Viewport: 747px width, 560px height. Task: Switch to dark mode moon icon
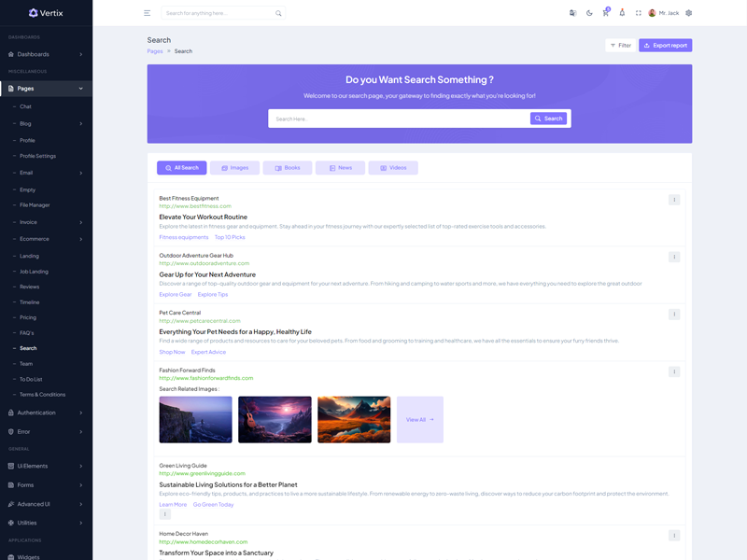click(x=589, y=13)
